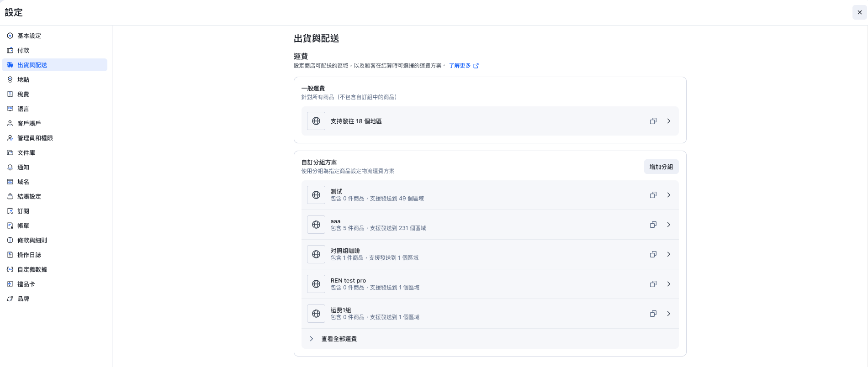The width and height of the screenshot is (868, 367).
Task: Open 稅費 settings menu item
Action: (55, 94)
